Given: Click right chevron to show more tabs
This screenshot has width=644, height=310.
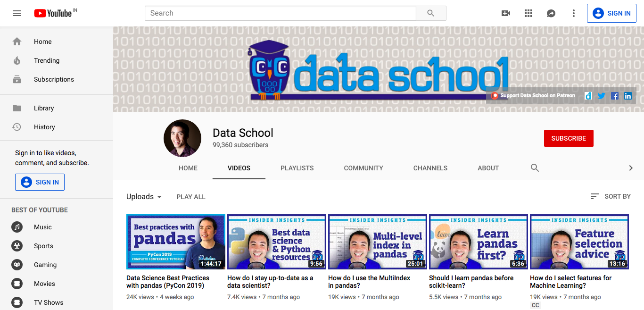Looking at the screenshot, I should tap(631, 168).
